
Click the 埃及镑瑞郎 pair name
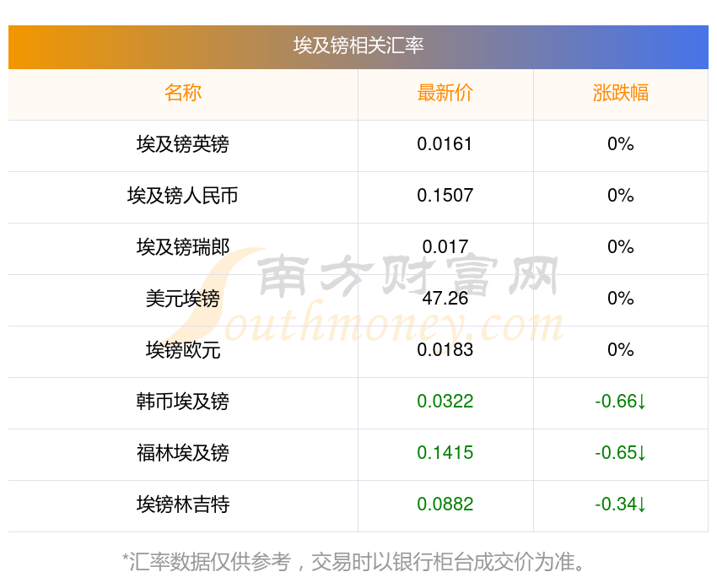pyautogui.click(x=183, y=247)
